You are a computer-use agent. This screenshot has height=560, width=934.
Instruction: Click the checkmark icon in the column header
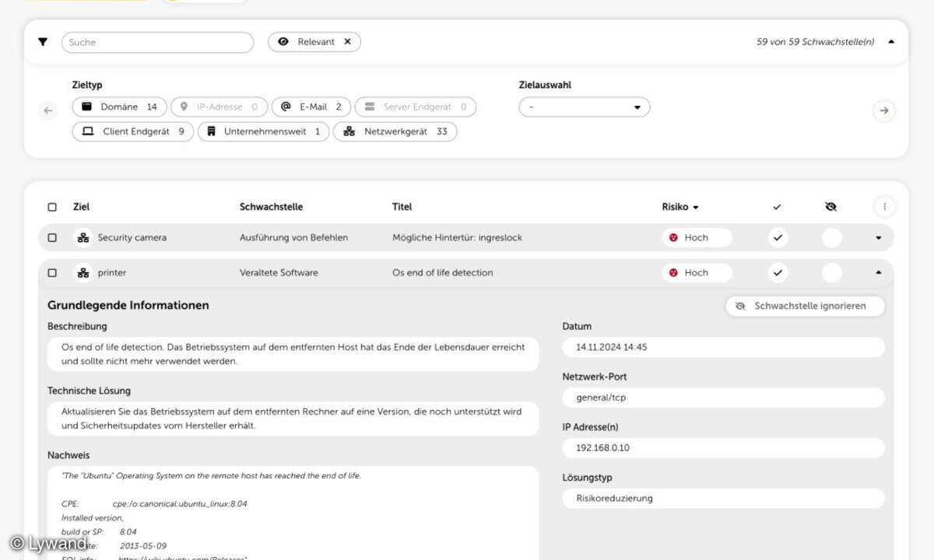click(777, 207)
